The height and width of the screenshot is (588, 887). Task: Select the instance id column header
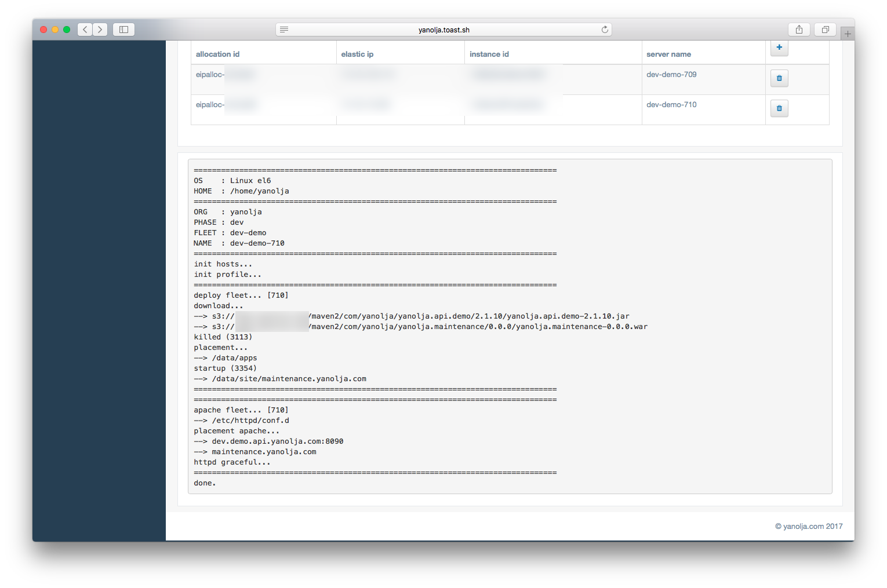coord(489,54)
